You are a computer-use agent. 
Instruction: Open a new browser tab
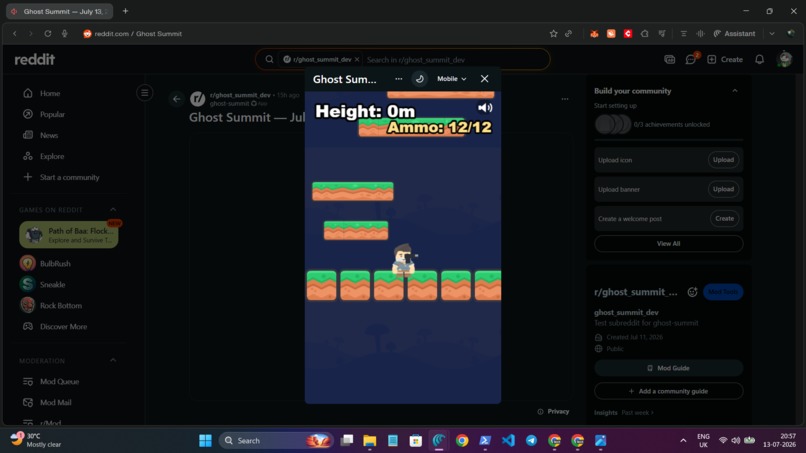[x=125, y=11]
